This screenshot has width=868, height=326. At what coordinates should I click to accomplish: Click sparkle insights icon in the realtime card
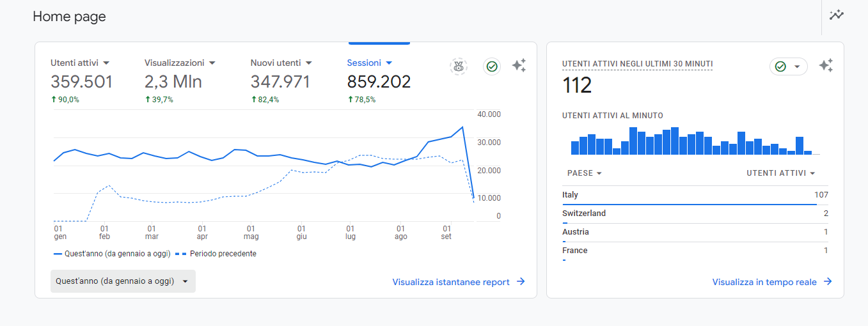(826, 66)
